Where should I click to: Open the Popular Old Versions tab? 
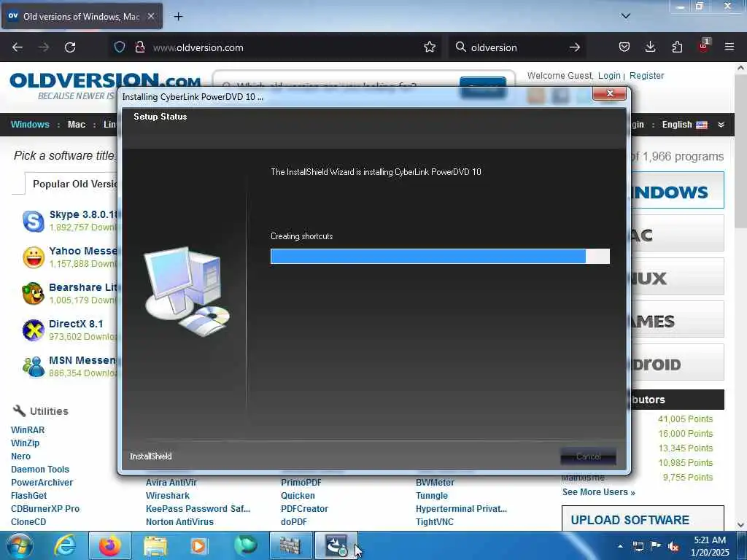tap(71, 184)
